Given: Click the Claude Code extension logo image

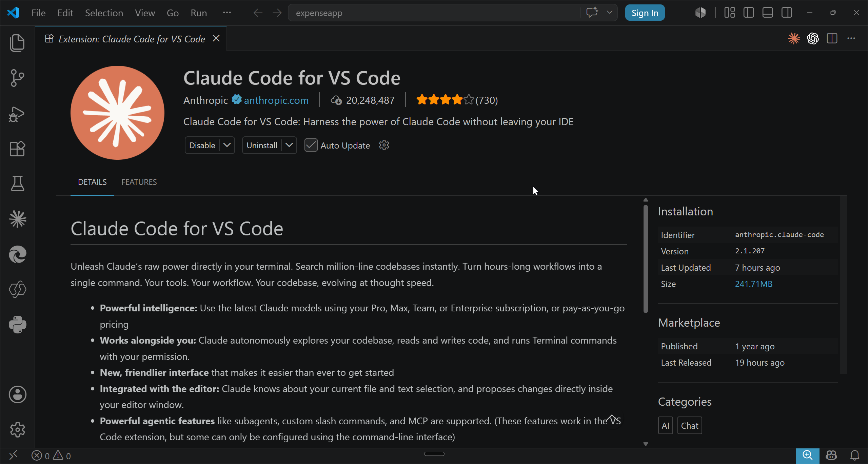Looking at the screenshot, I should coord(117,113).
